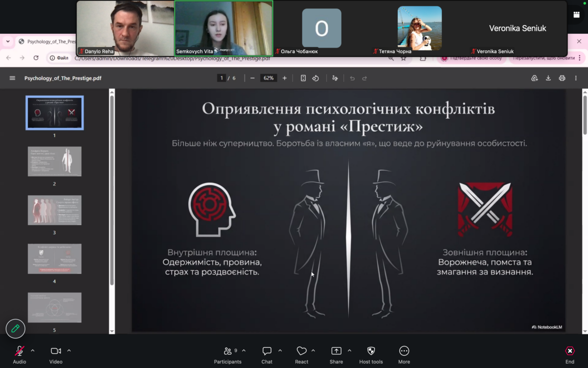The image size is (588, 368).
Task: Toggle the PDF sidebar hamburger menu
Action: (x=12, y=78)
